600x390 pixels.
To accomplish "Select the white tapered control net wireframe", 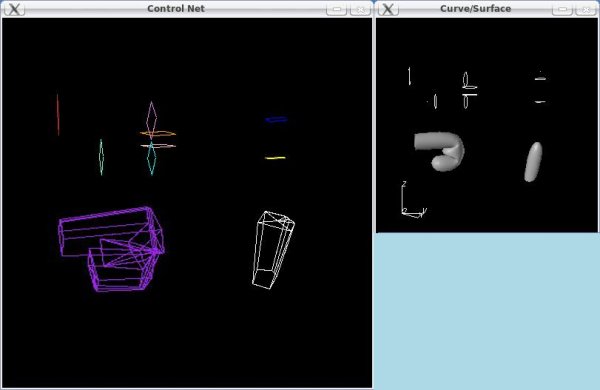I will pyautogui.click(x=273, y=250).
